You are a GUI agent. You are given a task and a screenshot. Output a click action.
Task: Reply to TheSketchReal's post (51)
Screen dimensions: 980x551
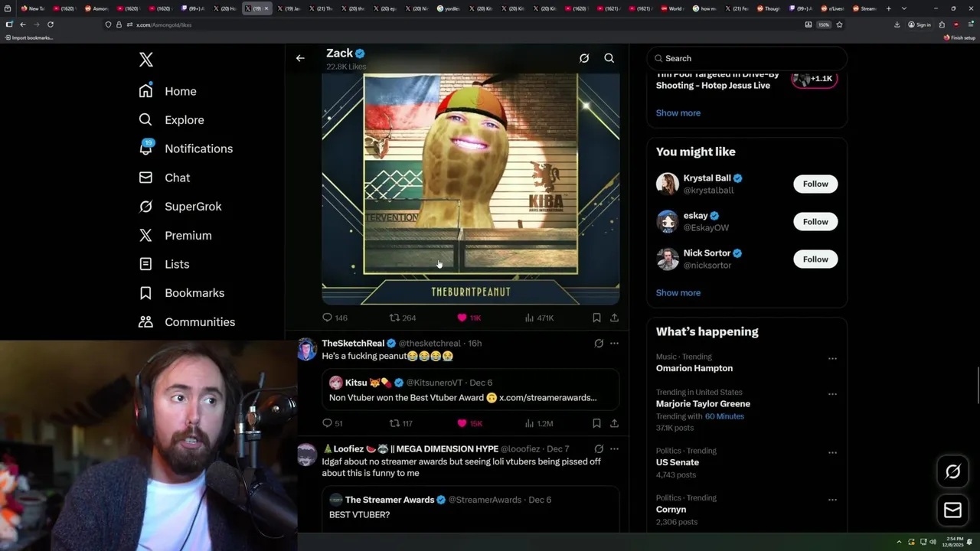point(332,423)
